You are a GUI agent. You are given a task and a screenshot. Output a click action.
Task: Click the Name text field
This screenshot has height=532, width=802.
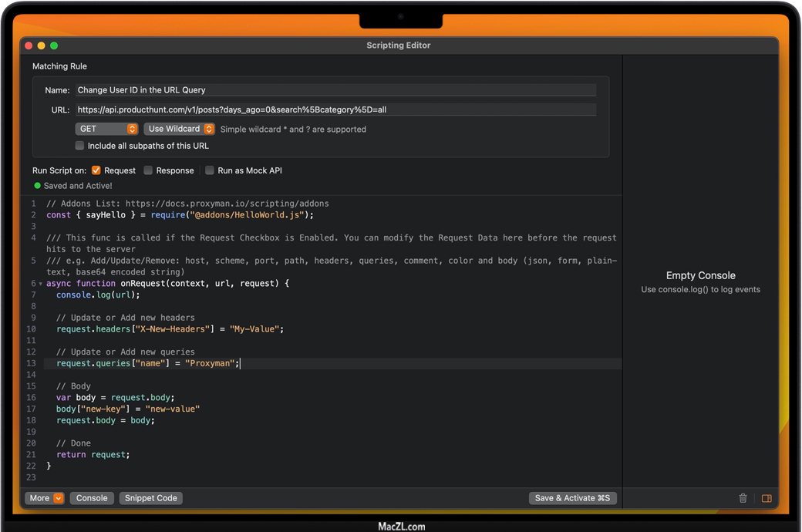point(335,90)
